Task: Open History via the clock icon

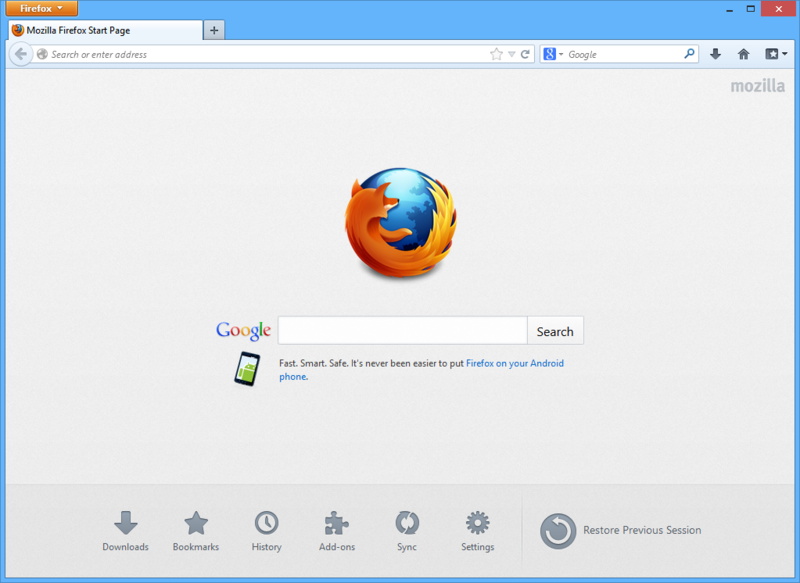Action: coord(266,525)
